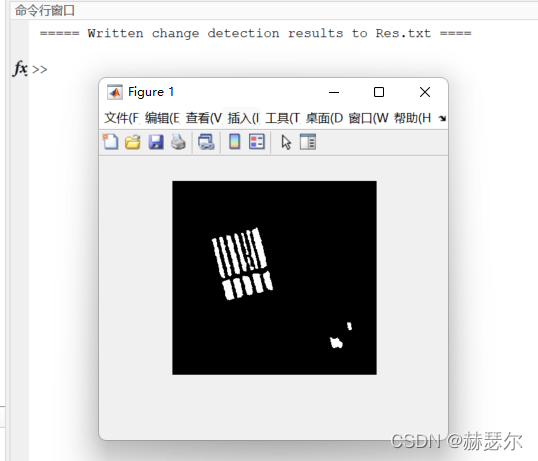Maximize the Figure 1 window
This screenshot has width=538, height=461.
pos(379,92)
